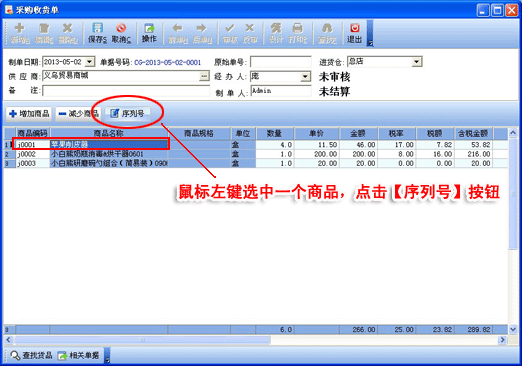The width and height of the screenshot is (522, 366).
Task: Expand the 经办人 handler dropdown
Action: tap(305, 77)
